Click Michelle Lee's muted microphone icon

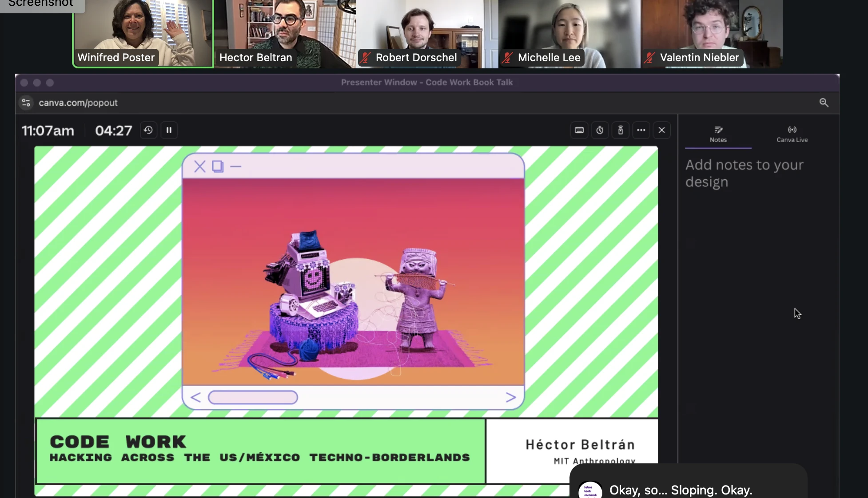click(508, 58)
